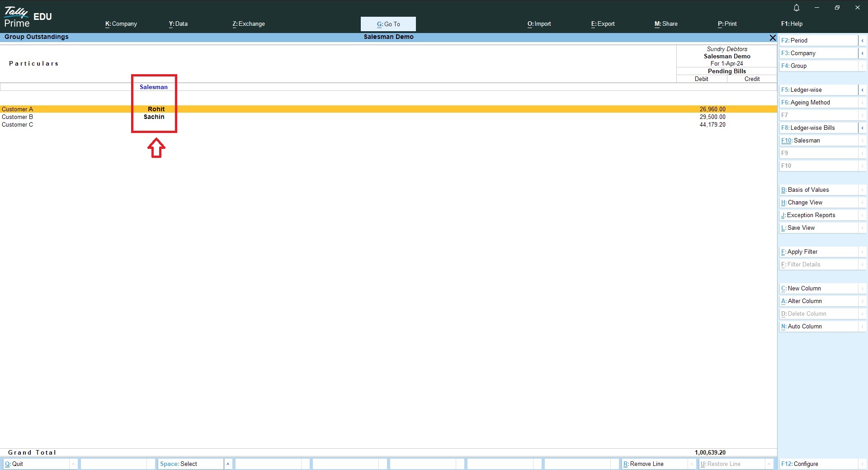Image resolution: width=868 pixels, height=470 pixels.
Task: Click the caret beside Space Select
Action: 228,464
